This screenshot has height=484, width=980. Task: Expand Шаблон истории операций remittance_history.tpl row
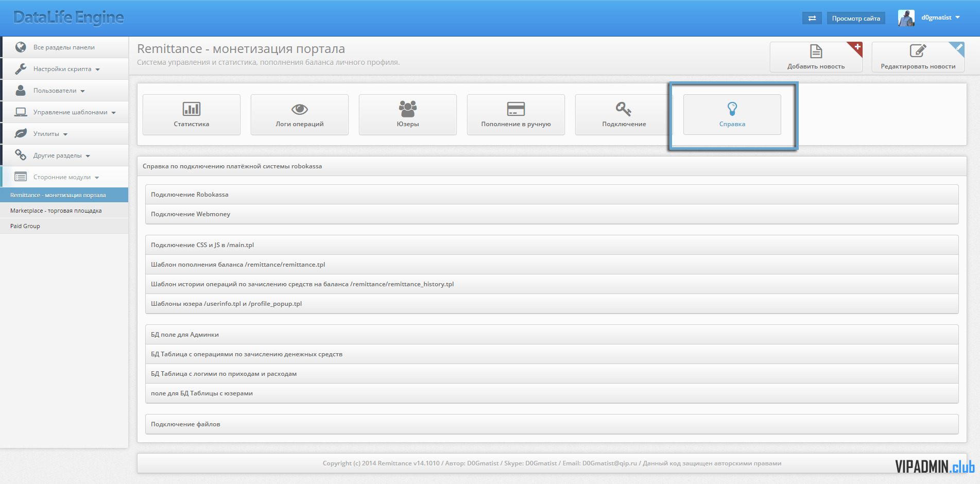(552, 284)
